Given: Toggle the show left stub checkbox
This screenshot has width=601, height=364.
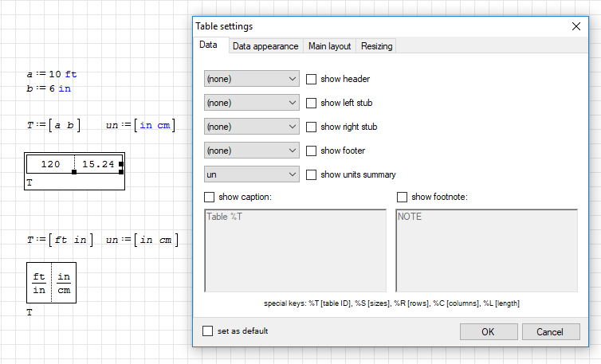Looking at the screenshot, I should (x=312, y=104).
